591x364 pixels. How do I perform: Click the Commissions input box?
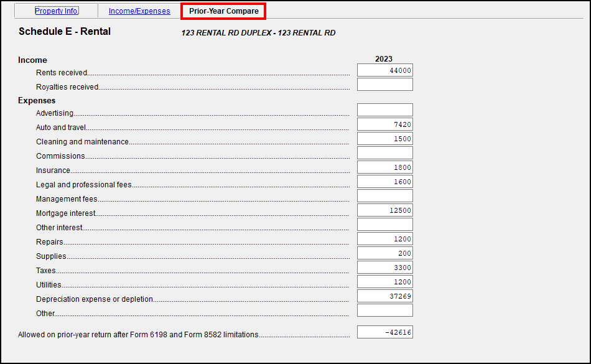pyautogui.click(x=385, y=153)
